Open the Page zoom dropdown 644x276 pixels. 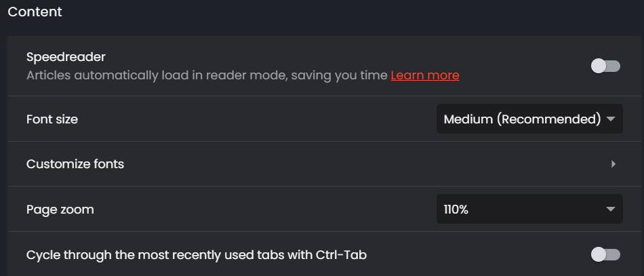(529, 210)
